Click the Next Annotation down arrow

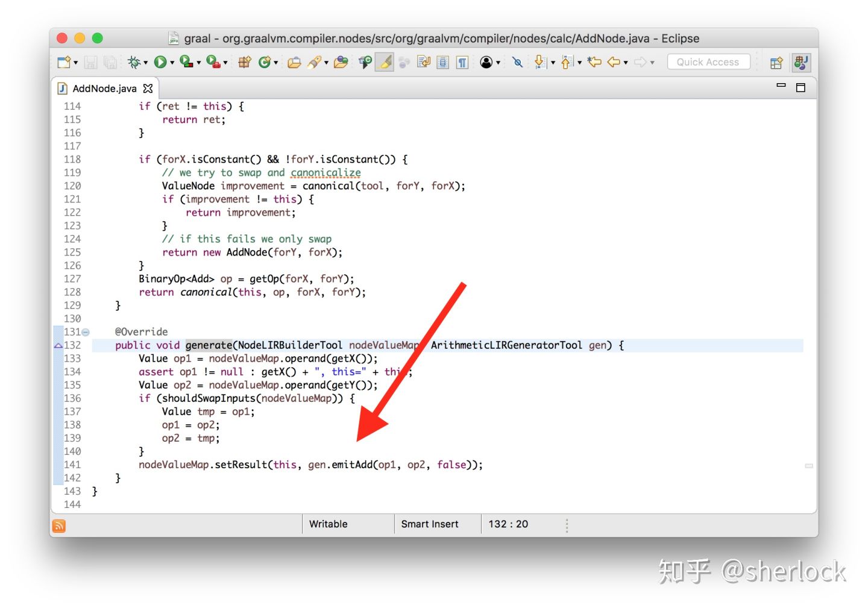click(x=540, y=62)
